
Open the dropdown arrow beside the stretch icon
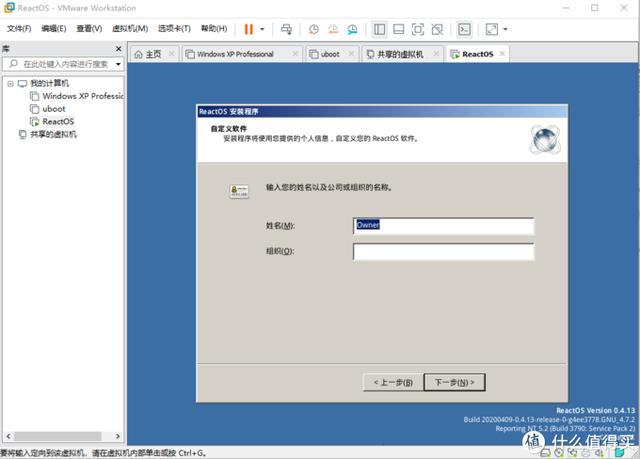505,29
